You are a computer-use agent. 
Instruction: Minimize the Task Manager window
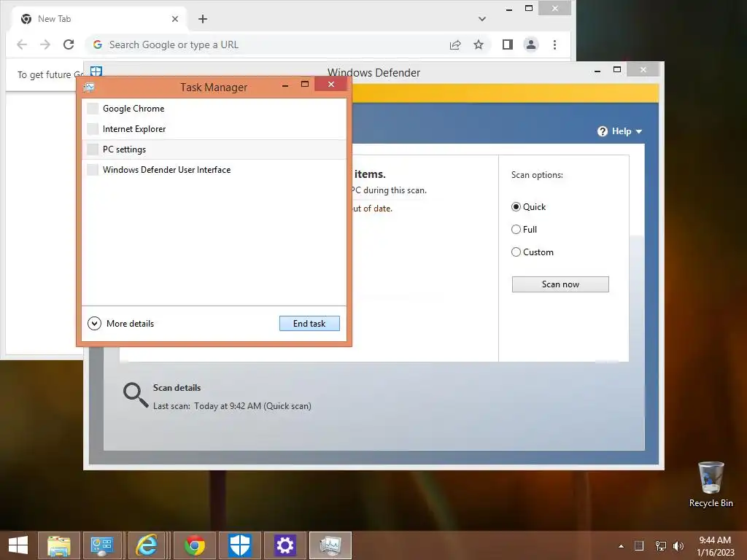click(x=285, y=86)
